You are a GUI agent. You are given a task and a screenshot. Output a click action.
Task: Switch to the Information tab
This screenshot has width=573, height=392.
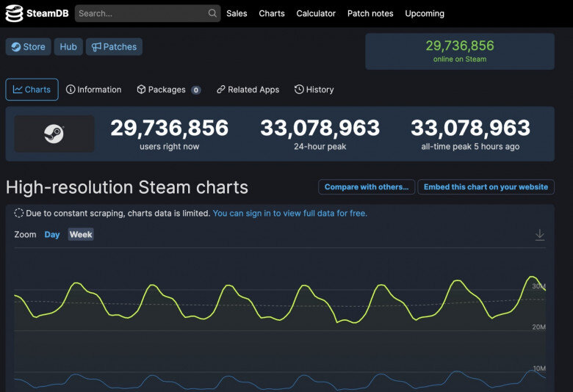pos(93,90)
